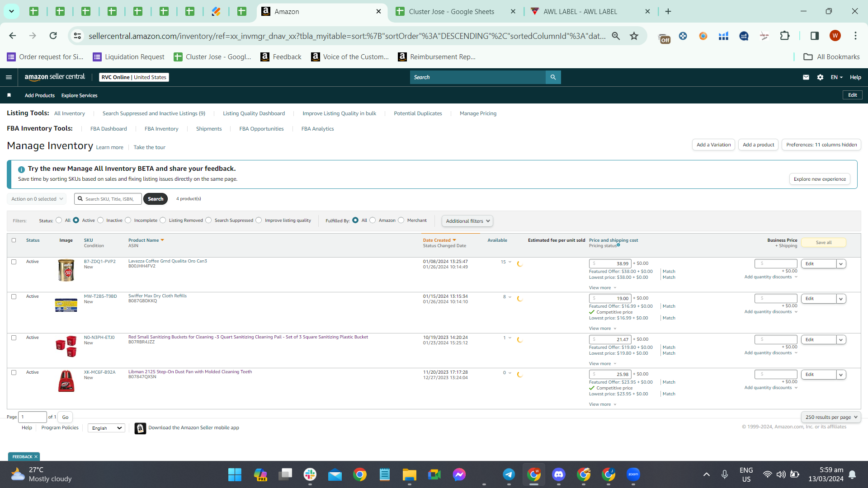Click the Amazon Seller Central logo

pos(55,77)
